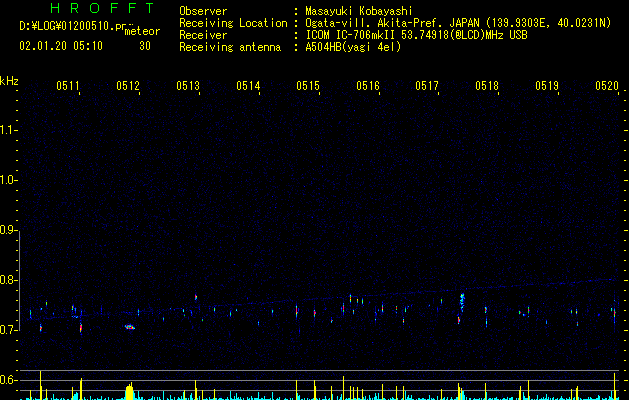
Task: Click the 0.8 frequency axis label
Action: point(8,280)
